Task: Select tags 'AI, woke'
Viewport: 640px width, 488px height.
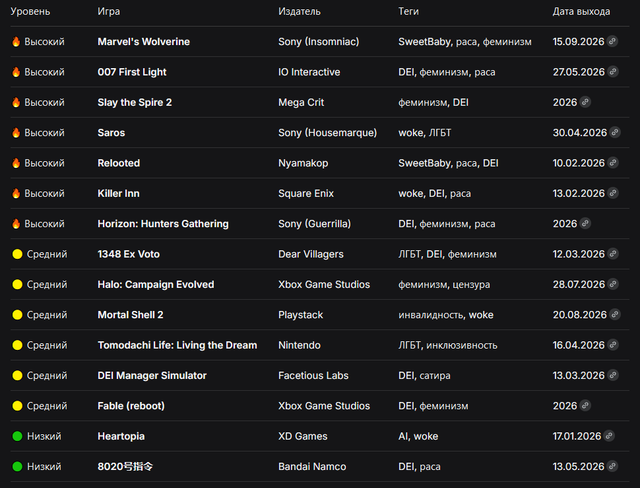Action: click(418, 436)
